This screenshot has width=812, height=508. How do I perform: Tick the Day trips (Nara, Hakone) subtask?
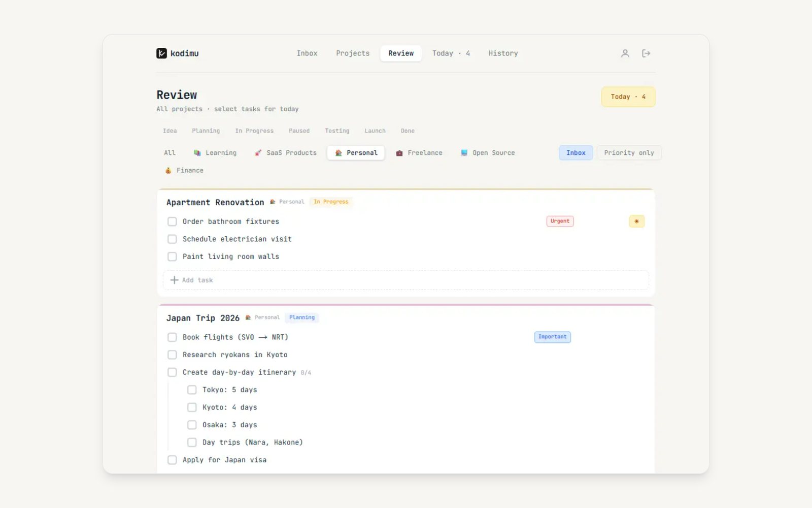192,442
